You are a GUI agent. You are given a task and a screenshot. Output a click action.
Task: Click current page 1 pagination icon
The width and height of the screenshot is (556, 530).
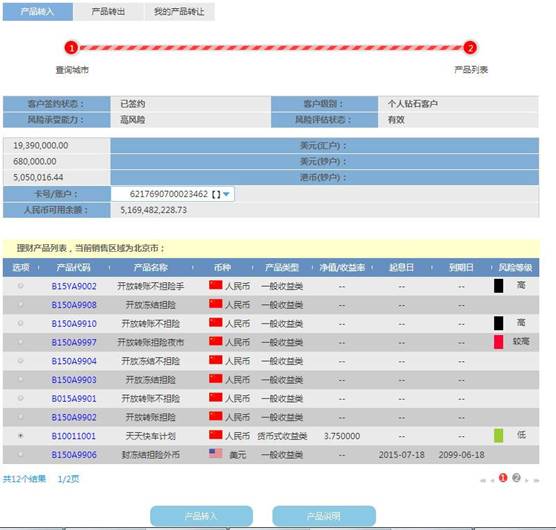coord(503,478)
